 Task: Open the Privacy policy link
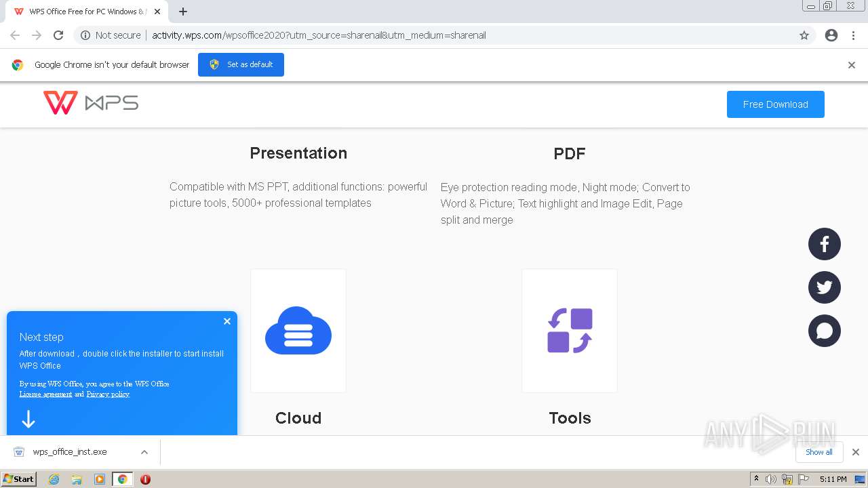(x=108, y=394)
